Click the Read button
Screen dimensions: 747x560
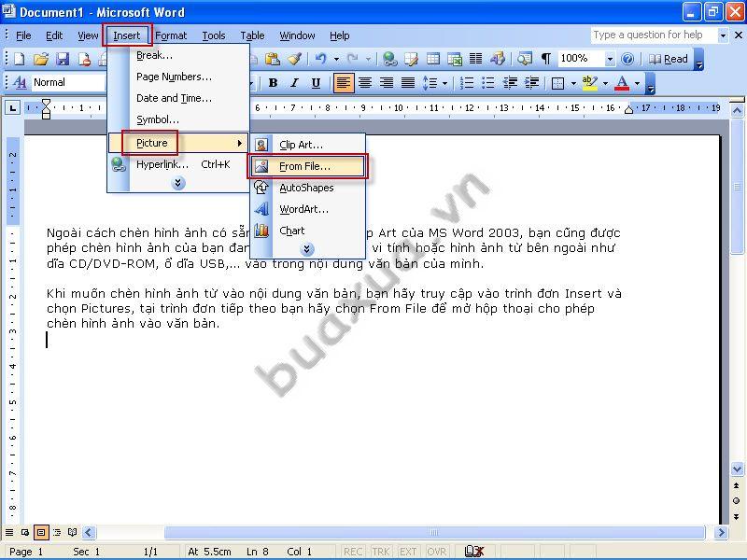coord(669,59)
